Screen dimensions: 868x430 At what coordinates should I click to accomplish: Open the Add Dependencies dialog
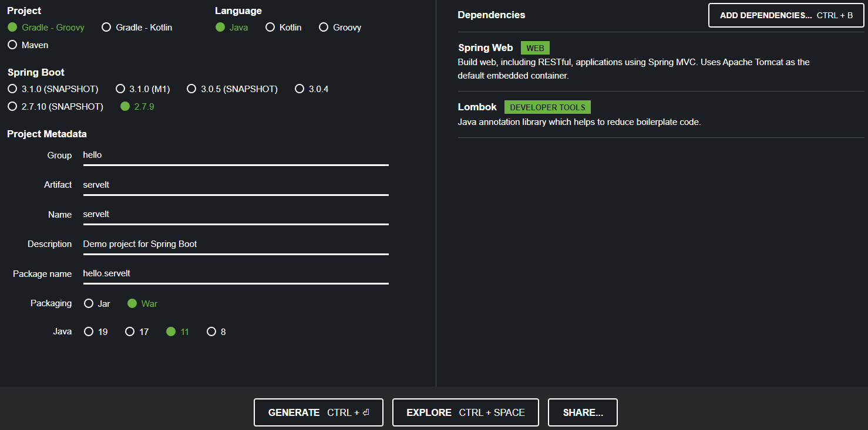[x=786, y=15]
